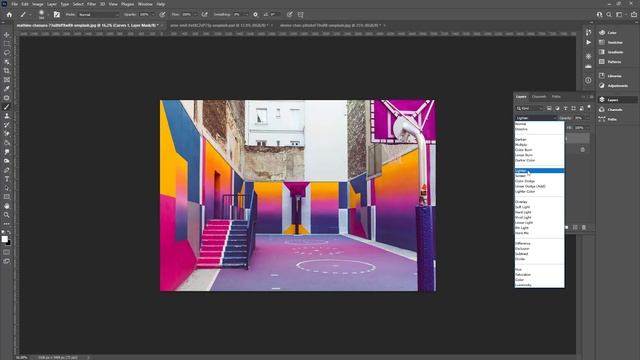
Task: Click the trash icon at Layers panel bottom
Action: pos(584,227)
